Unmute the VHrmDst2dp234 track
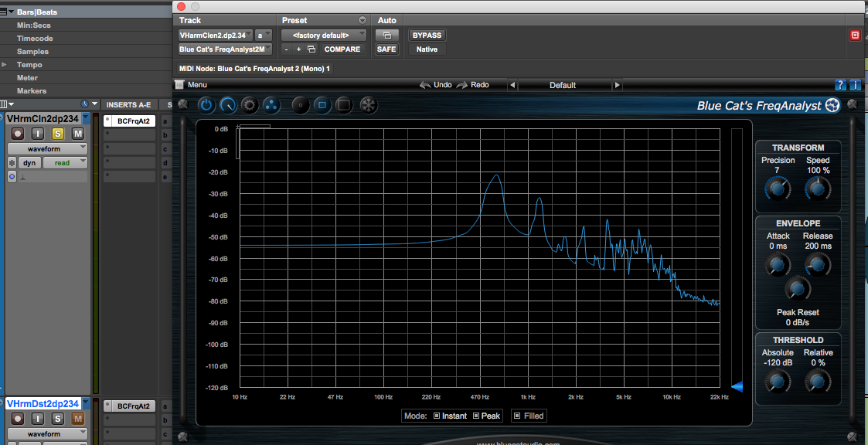This screenshot has height=445, width=868. tap(77, 419)
